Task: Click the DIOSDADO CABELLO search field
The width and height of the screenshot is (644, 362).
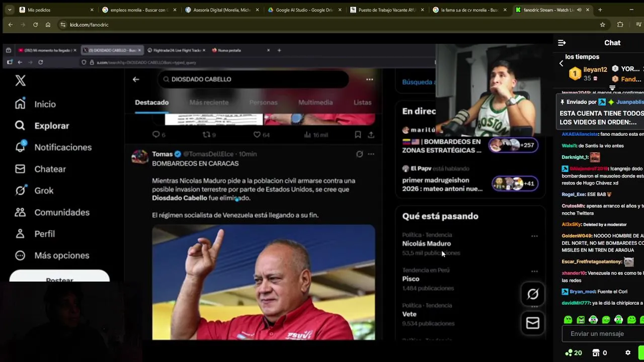Action: (253, 79)
